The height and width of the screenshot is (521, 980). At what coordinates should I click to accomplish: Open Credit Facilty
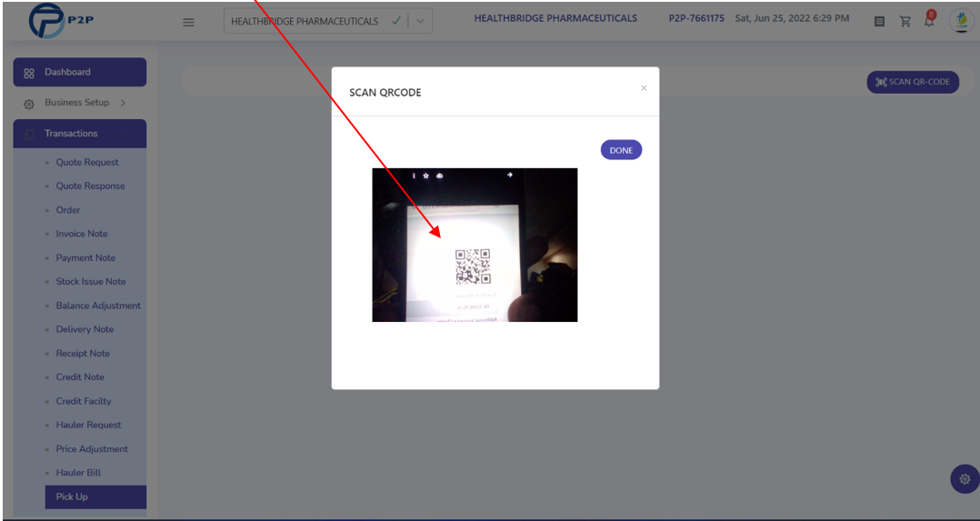83,401
